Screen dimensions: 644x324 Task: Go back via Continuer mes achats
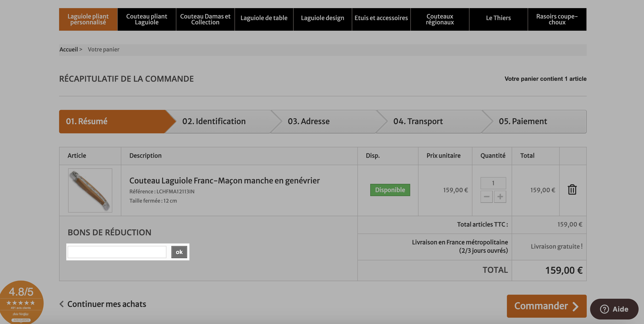[103, 304]
